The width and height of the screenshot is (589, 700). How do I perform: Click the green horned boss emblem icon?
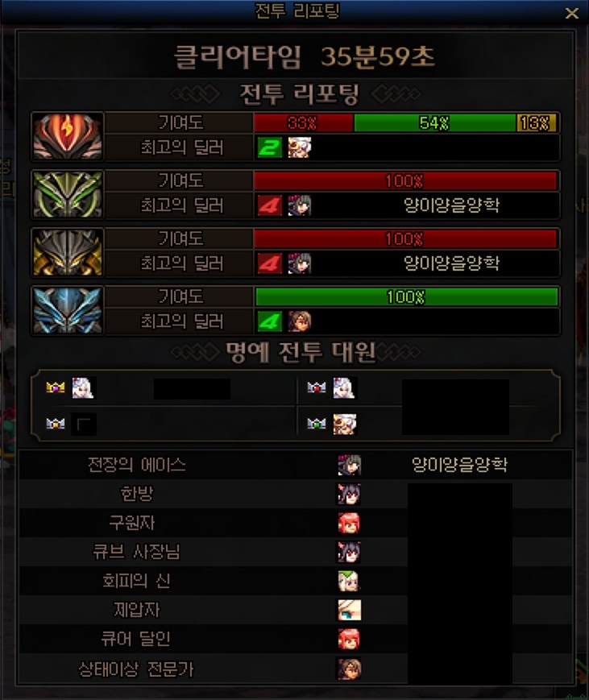pos(68,194)
